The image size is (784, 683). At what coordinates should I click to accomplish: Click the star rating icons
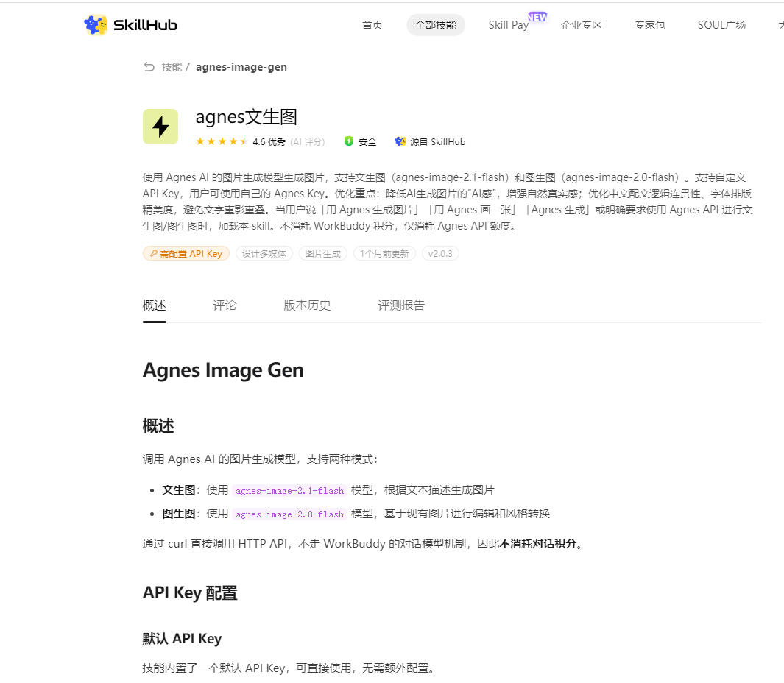222,141
